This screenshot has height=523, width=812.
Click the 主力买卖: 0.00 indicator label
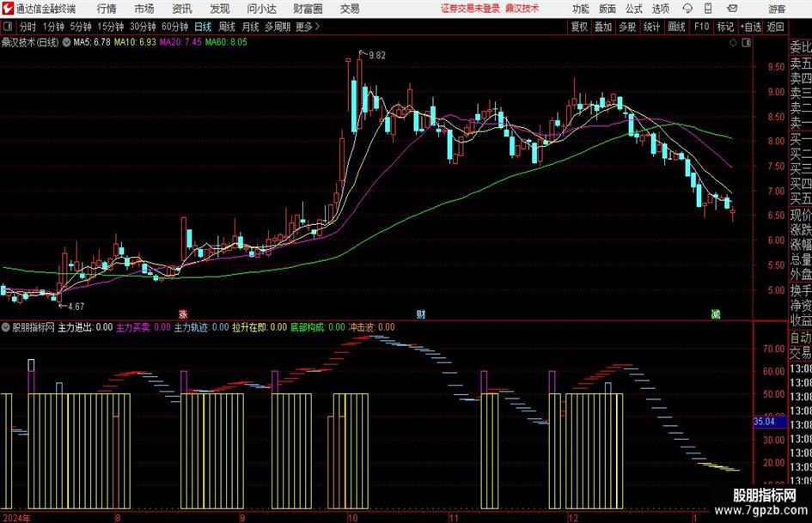coord(143,327)
